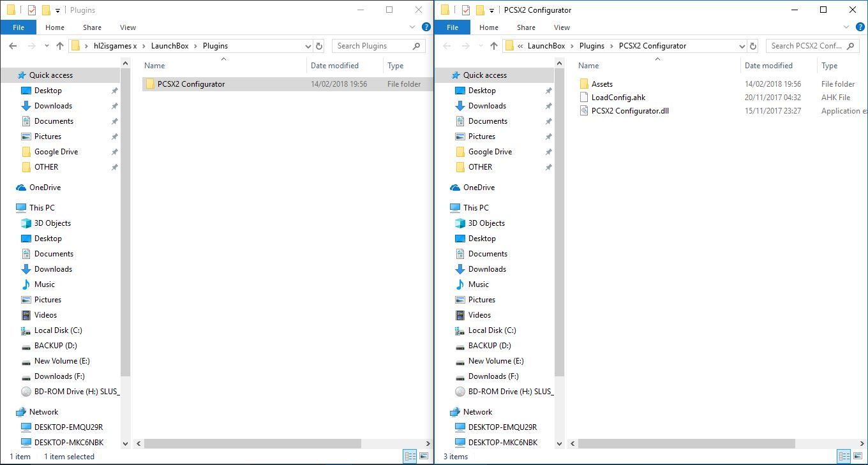Viewport: 868px width, 465px height.
Task: Go back in PCSX2 Configurator window
Action: click(x=447, y=46)
